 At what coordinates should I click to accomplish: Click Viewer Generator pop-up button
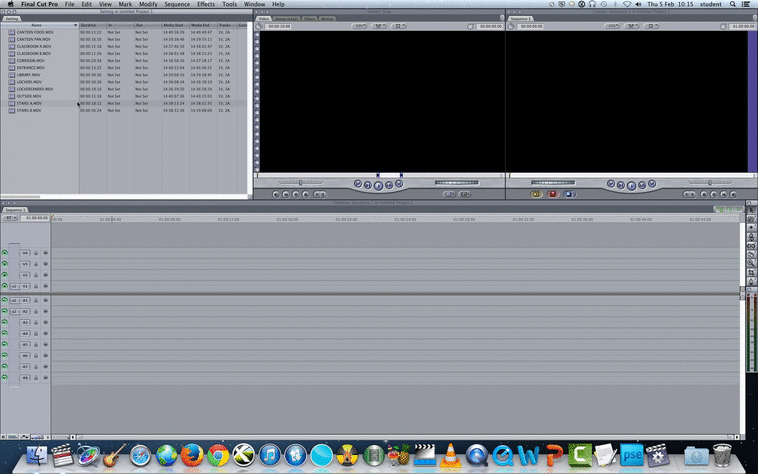click(465, 194)
